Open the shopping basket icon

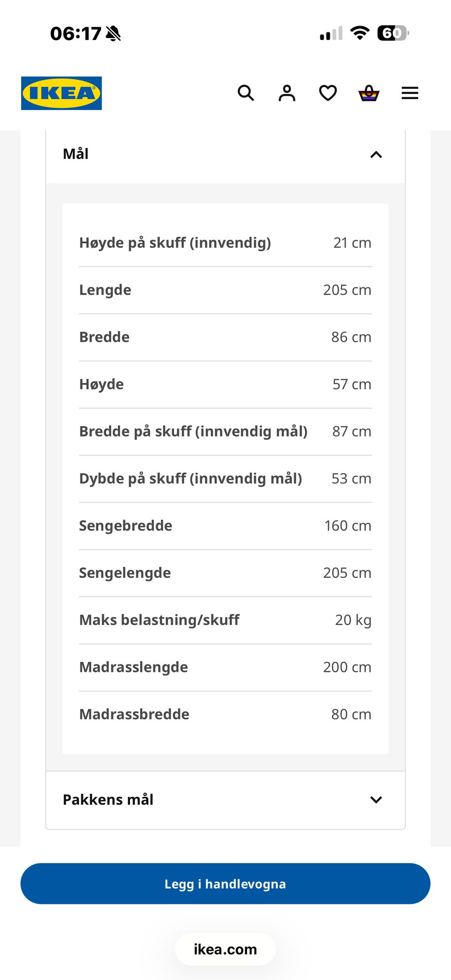(369, 93)
